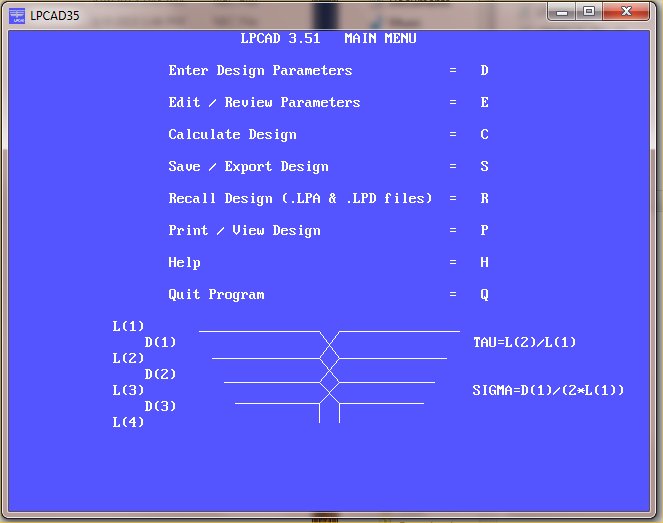The image size is (663, 523).
Task: Click the L(1) element label in diagram
Action: pyautogui.click(x=128, y=327)
